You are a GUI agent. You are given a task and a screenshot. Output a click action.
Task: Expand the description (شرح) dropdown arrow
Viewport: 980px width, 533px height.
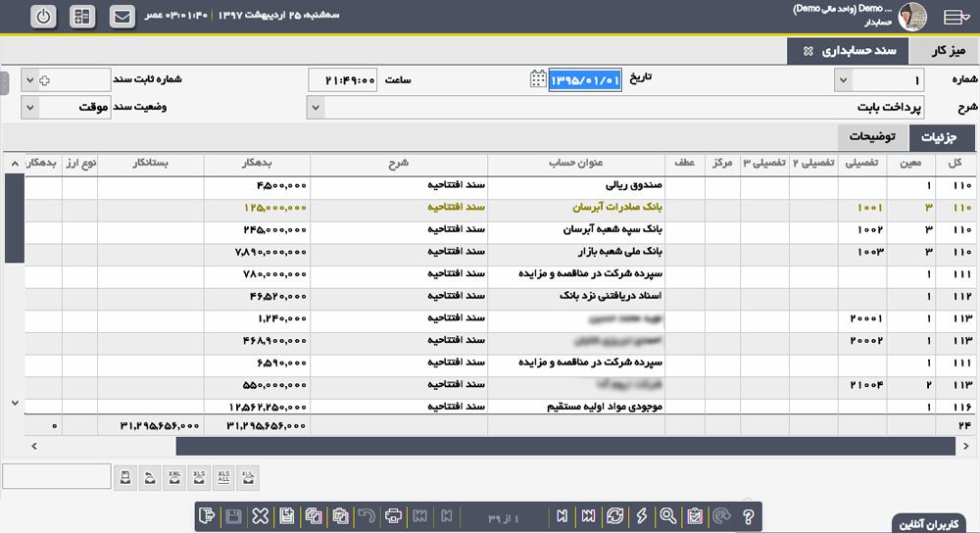tap(316, 108)
